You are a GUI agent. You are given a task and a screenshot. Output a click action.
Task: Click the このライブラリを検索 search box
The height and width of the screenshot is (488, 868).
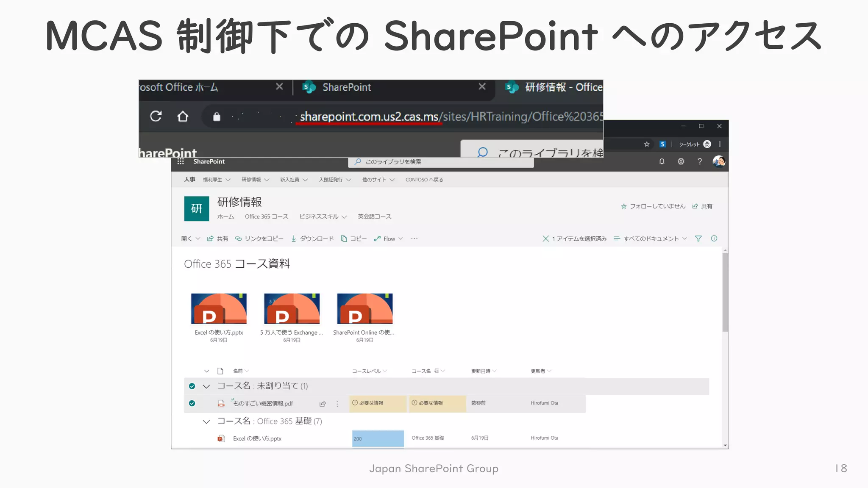pyautogui.click(x=441, y=162)
